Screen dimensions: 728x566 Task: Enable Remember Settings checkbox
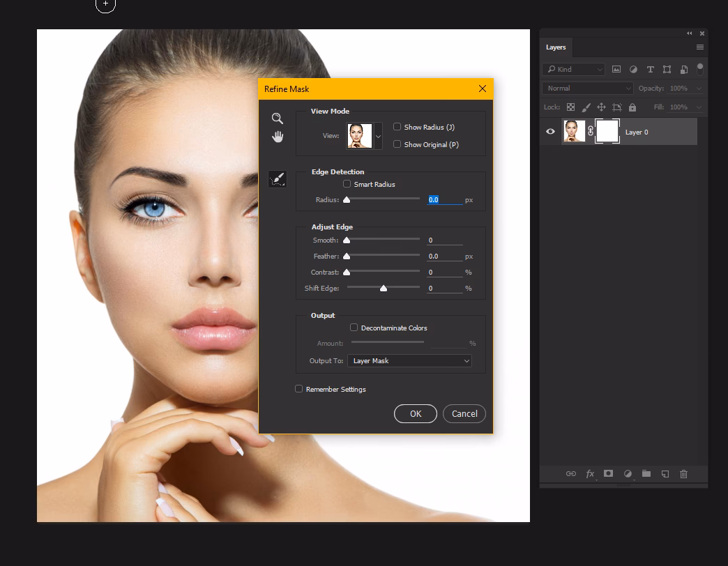click(298, 389)
